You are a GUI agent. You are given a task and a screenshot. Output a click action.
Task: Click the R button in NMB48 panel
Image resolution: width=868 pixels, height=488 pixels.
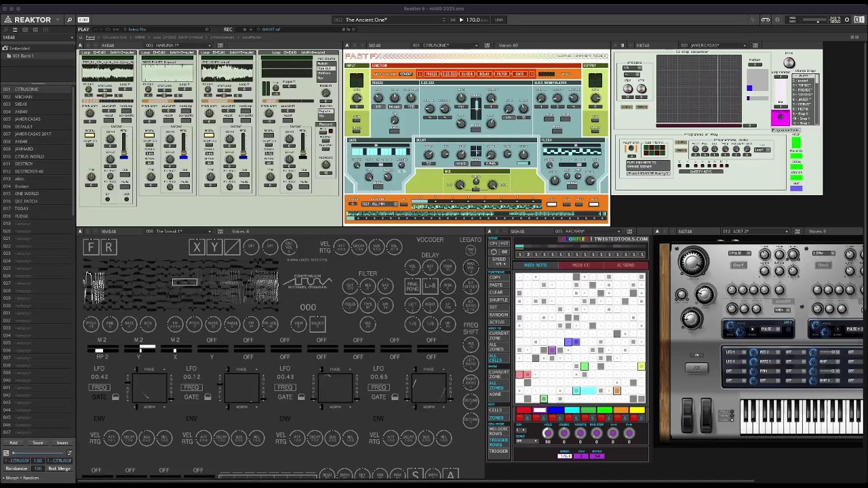[x=108, y=247]
